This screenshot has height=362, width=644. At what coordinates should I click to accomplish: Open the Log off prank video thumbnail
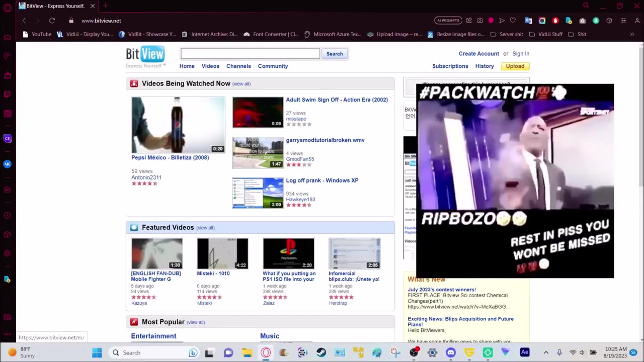(258, 193)
